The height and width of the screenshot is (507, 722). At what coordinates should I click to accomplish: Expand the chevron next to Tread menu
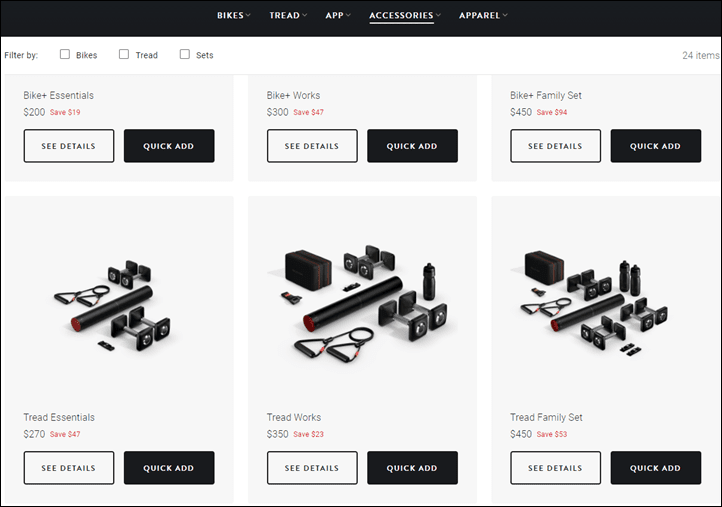coord(304,15)
